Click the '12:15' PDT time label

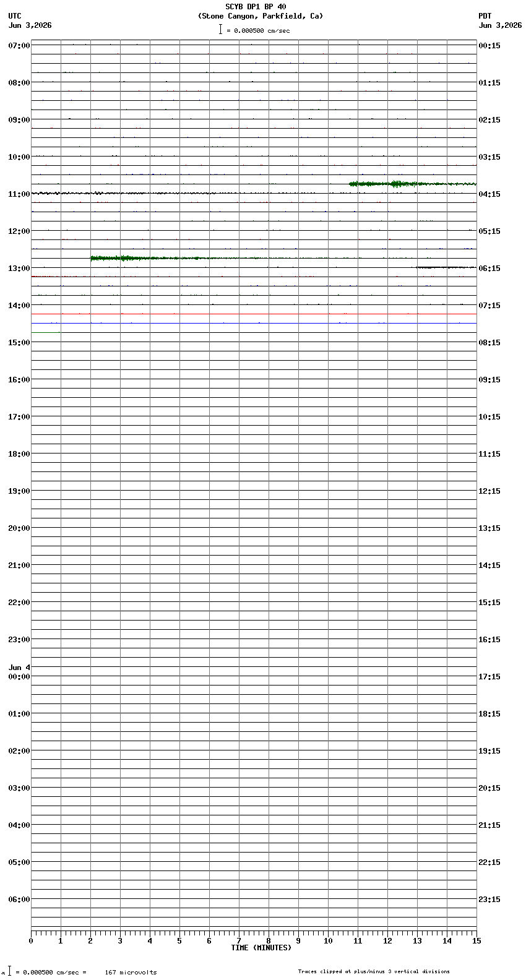[x=489, y=491]
